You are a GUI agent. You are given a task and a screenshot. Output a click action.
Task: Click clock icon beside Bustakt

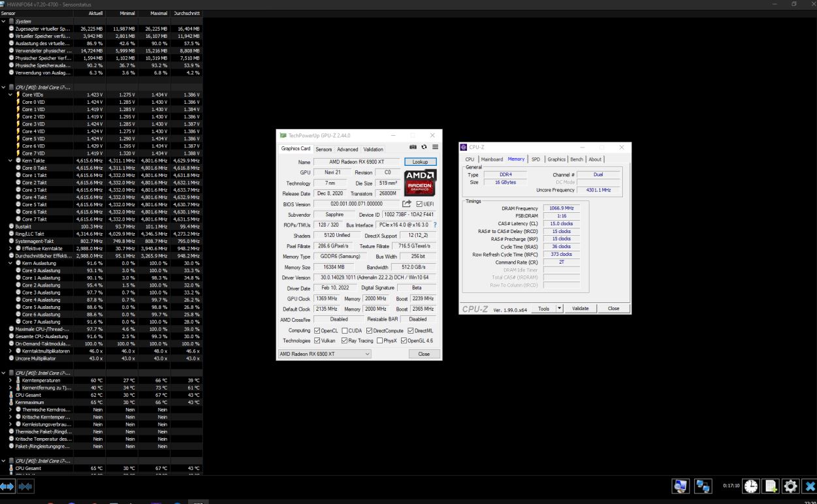(11, 226)
